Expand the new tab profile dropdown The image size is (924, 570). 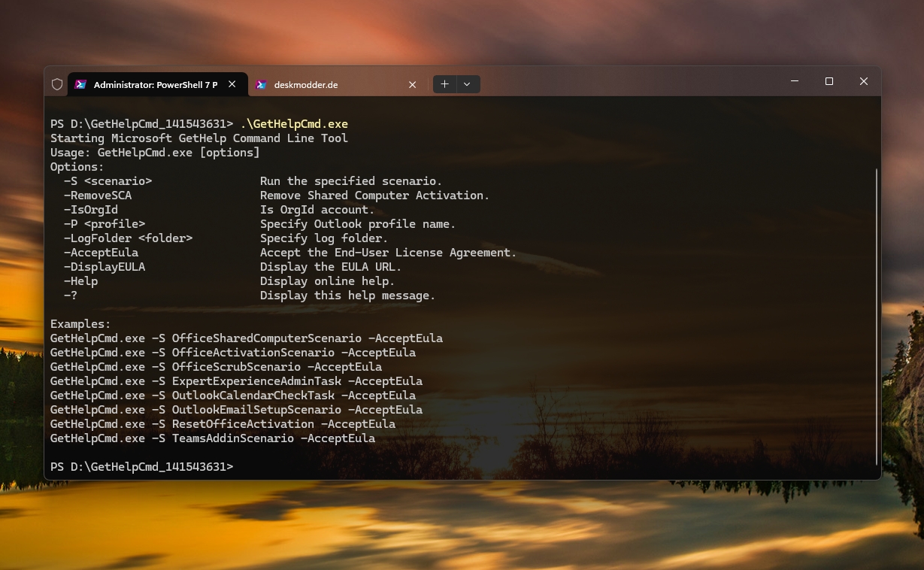click(467, 84)
